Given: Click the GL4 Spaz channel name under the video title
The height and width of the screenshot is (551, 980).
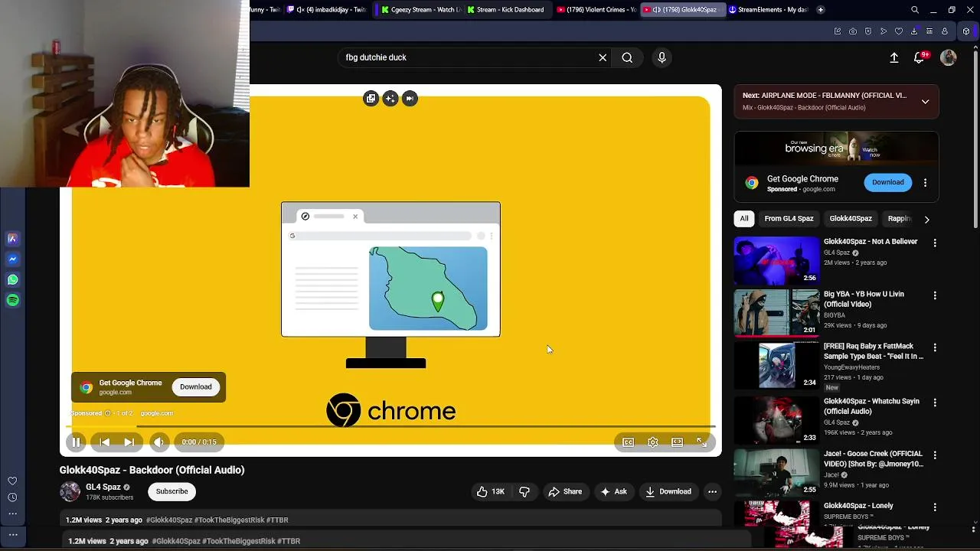Looking at the screenshot, I should coord(103,487).
